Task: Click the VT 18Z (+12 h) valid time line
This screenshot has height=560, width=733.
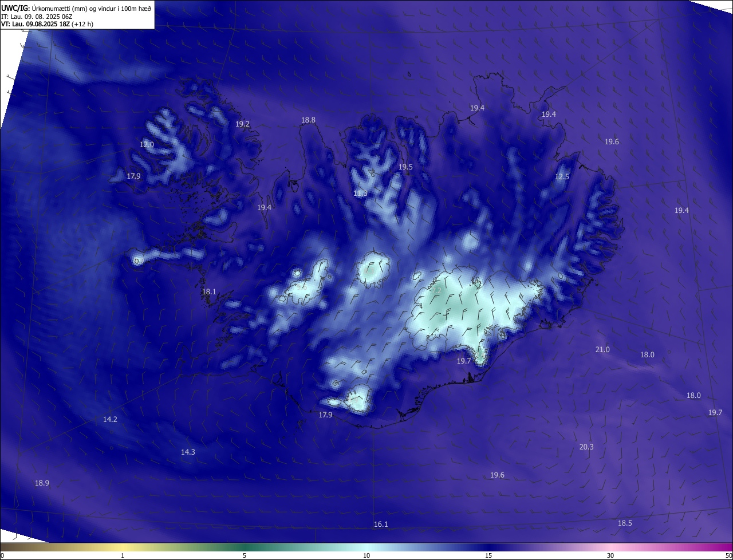Action: [x=47, y=24]
